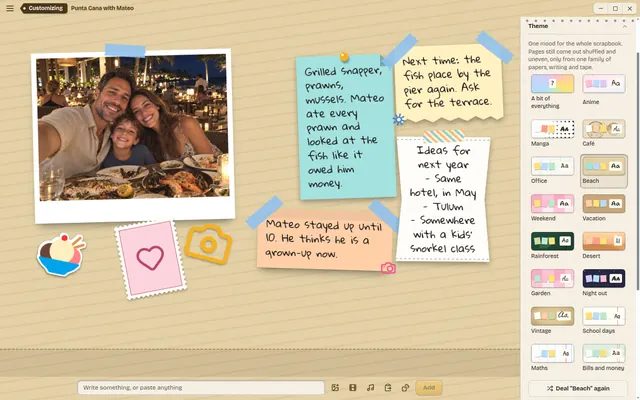The height and width of the screenshot is (400, 640).
Task: Choose the Night out theme
Action: tap(604, 282)
